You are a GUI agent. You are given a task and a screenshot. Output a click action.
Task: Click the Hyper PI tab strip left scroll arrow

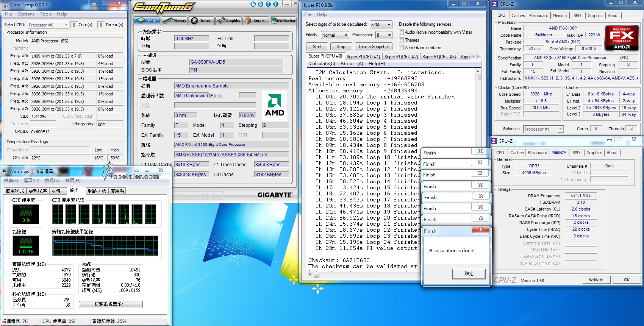tap(473, 56)
